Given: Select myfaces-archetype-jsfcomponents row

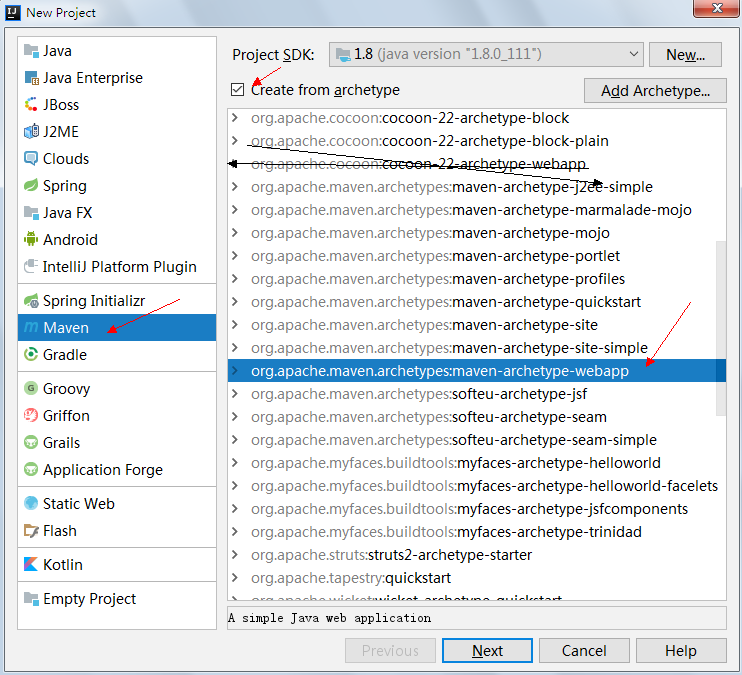Looking at the screenshot, I should [x=477, y=509].
